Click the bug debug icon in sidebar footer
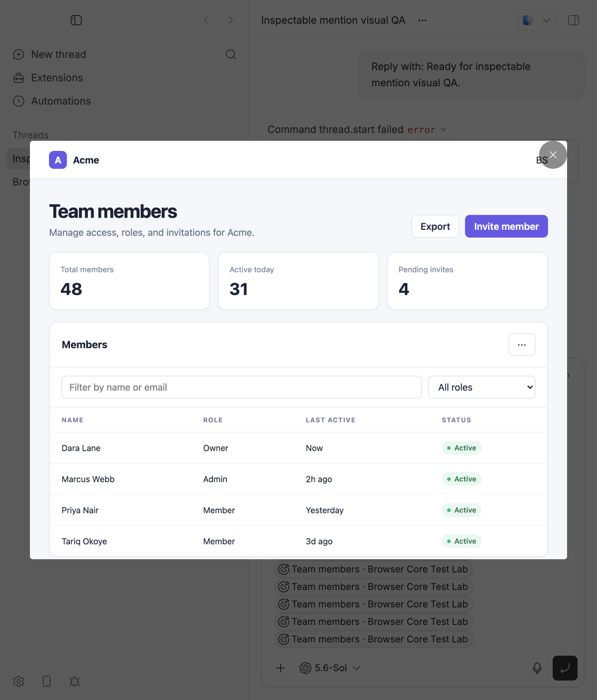 [x=75, y=681]
